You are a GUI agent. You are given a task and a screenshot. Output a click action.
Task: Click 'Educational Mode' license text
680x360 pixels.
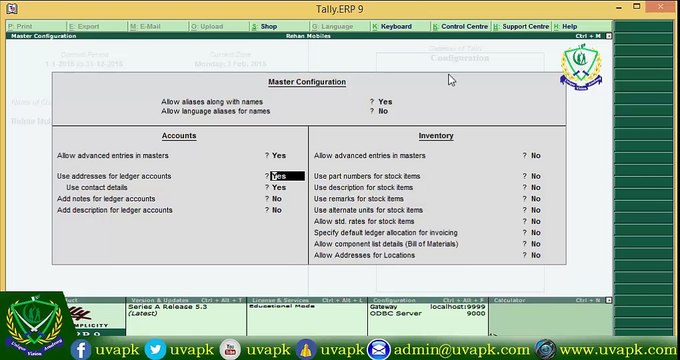281,306
